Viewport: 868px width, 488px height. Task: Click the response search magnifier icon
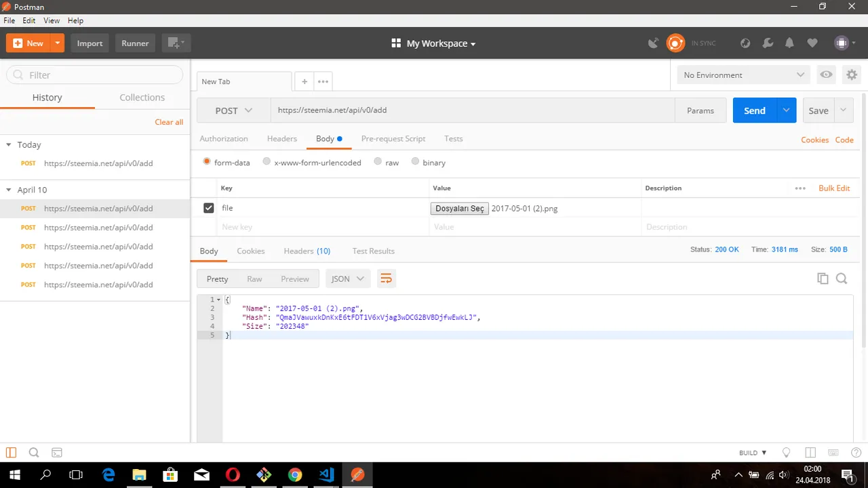[842, 279]
